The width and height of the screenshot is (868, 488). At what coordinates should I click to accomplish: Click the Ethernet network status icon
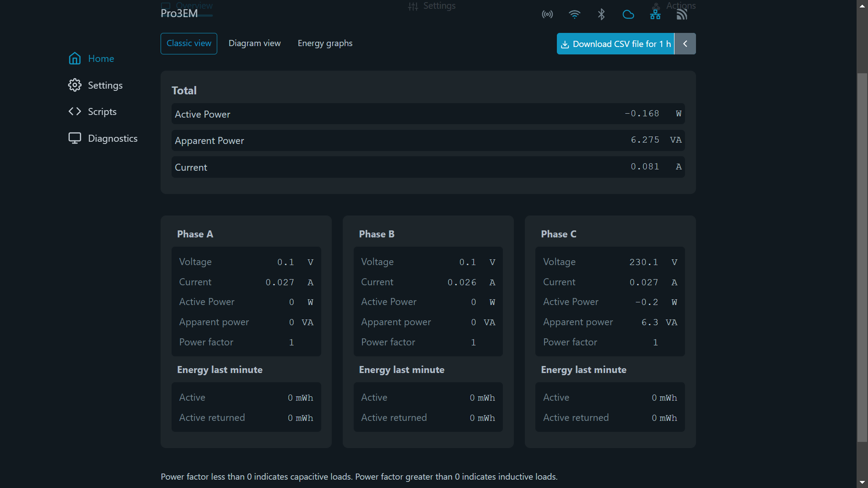click(655, 14)
